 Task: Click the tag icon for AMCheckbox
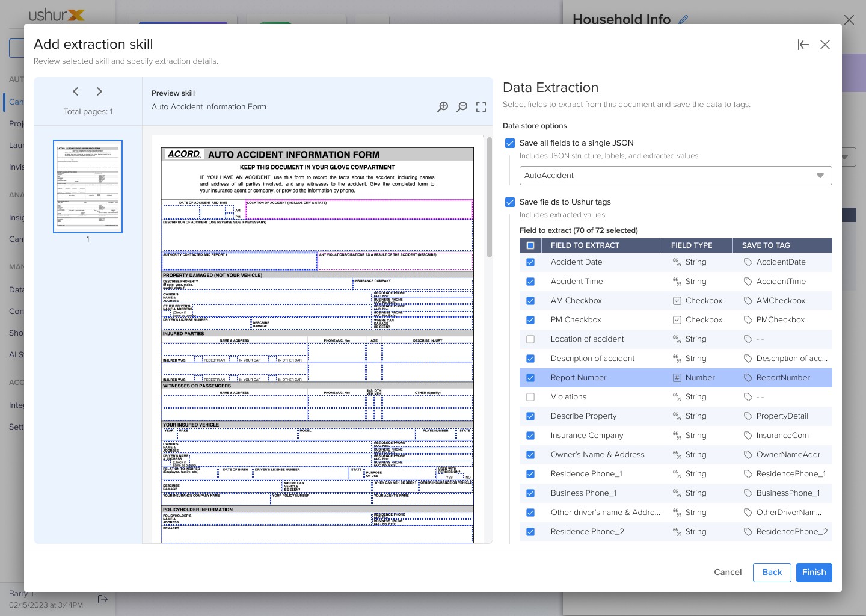pos(748,301)
